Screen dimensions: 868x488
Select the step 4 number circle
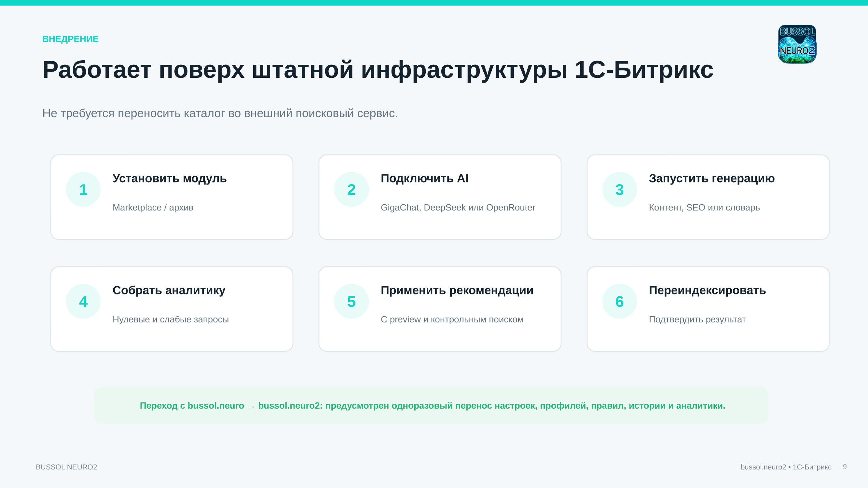tap(83, 301)
